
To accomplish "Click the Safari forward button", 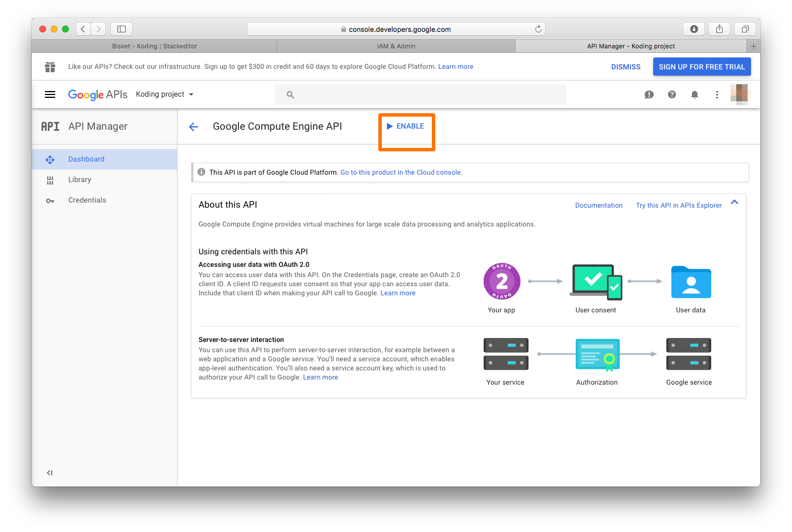I will tap(98, 29).
